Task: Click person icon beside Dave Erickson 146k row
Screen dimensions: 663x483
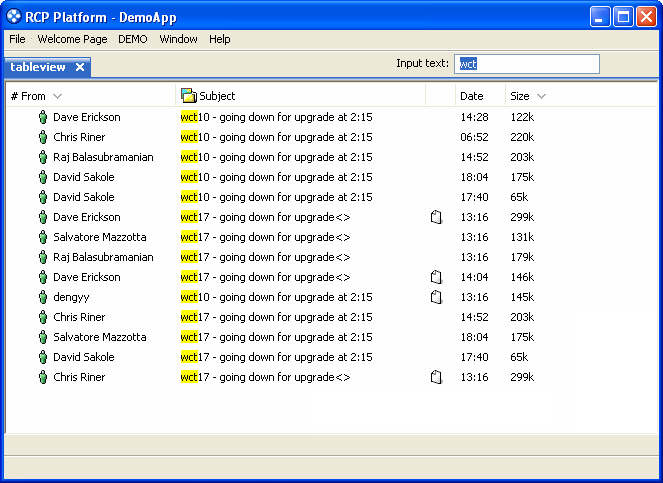Action: [43, 277]
